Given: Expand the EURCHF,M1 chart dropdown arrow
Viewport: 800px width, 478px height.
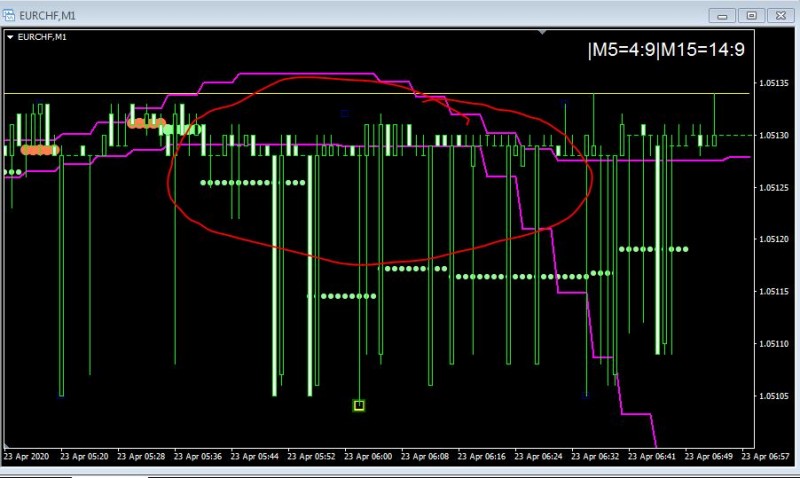Looking at the screenshot, I should tap(10, 37).
